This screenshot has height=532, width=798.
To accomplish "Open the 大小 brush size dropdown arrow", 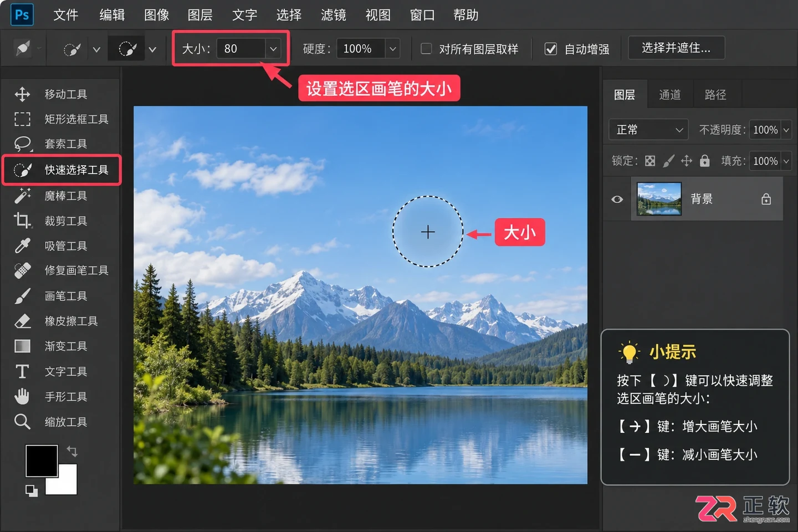I will [x=273, y=49].
